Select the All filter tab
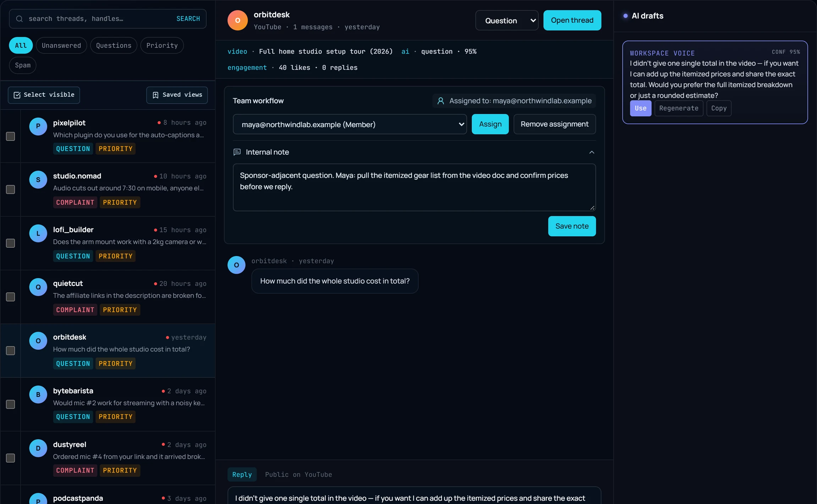817x504 pixels. 21,45
